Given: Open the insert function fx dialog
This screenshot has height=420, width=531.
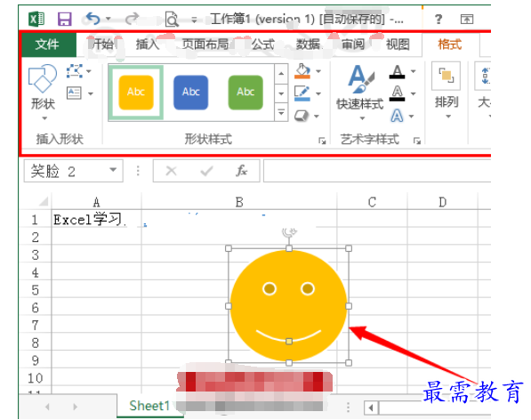Looking at the screenshot, I should [241, 171].
